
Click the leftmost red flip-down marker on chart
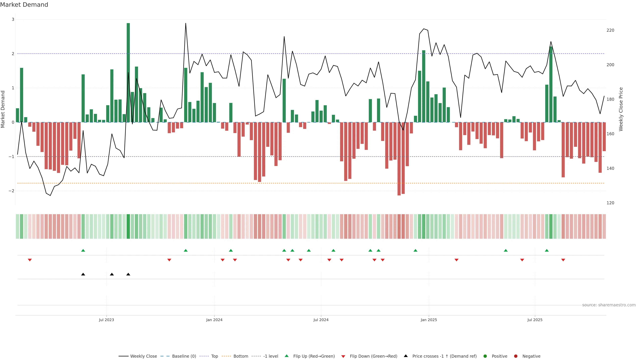(30, 260)
